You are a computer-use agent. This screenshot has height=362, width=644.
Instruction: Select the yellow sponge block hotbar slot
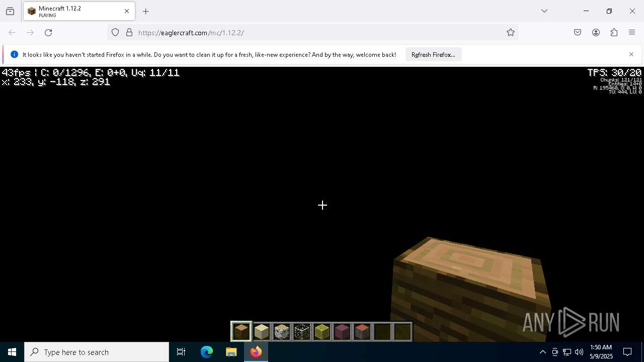click(x=322, y=332)
